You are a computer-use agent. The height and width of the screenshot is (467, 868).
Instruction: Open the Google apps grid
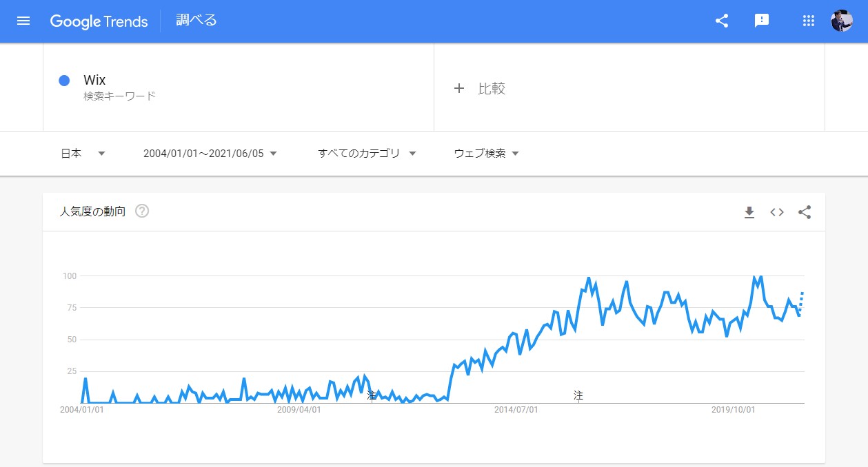pyautogui.click(x=809, y=21)
